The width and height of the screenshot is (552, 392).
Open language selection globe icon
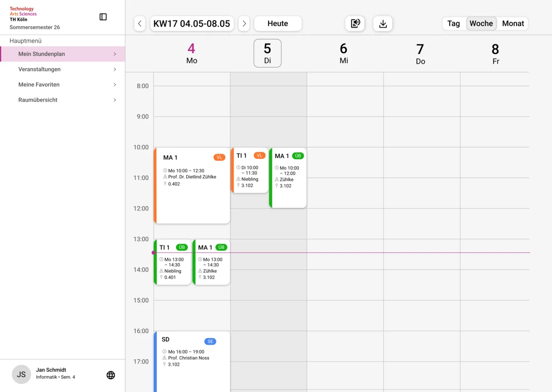(110, 375)
